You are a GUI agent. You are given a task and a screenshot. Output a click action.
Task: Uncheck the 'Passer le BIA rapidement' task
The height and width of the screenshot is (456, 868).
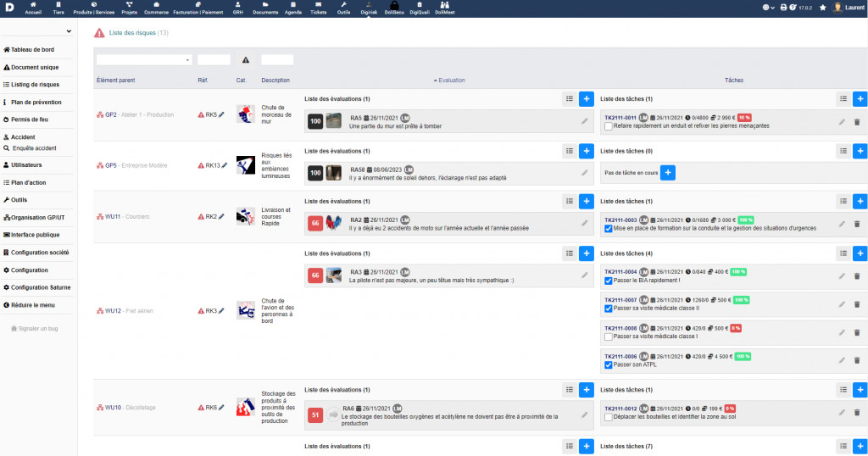tap(609, 281)
